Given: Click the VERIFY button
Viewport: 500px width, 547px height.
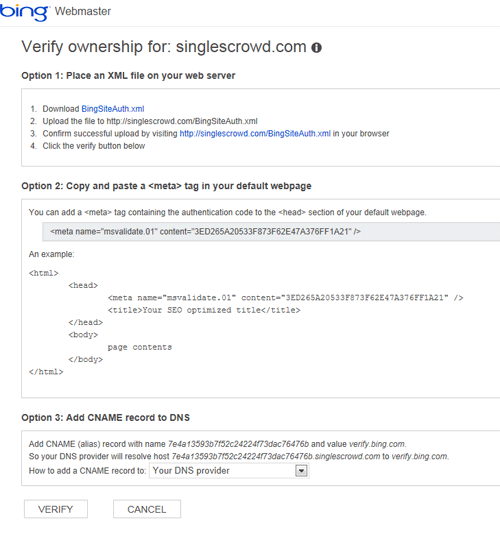Looking at the screenshot, I should pyautogui.click(x=56, y=509).
